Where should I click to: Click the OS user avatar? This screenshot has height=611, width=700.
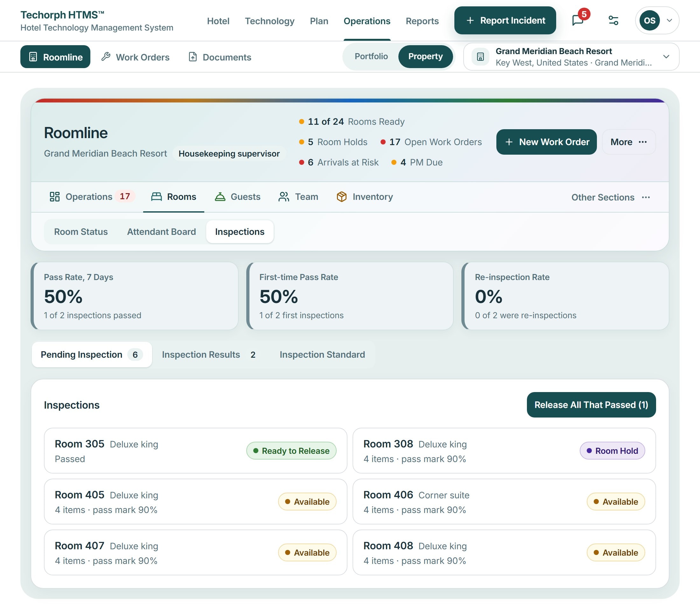(649, 20)
